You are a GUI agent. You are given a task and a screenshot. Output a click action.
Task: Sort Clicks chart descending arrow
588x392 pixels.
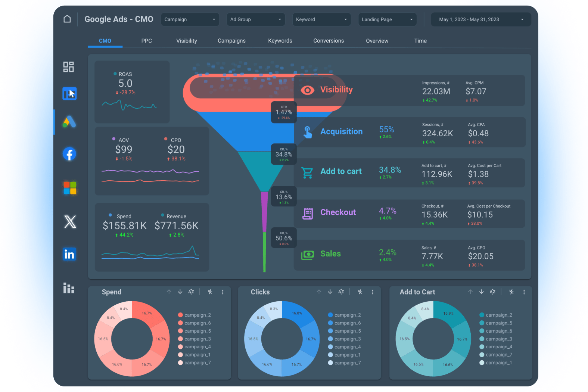330,292
